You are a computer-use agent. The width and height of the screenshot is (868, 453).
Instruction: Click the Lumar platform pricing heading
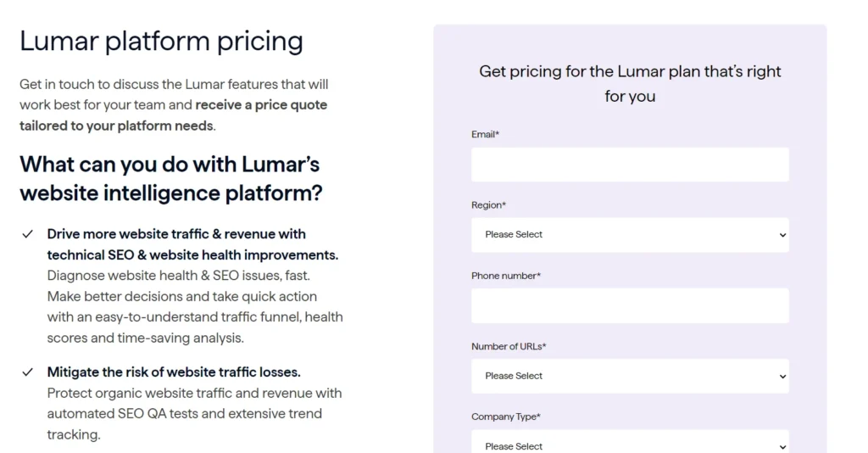162,42
